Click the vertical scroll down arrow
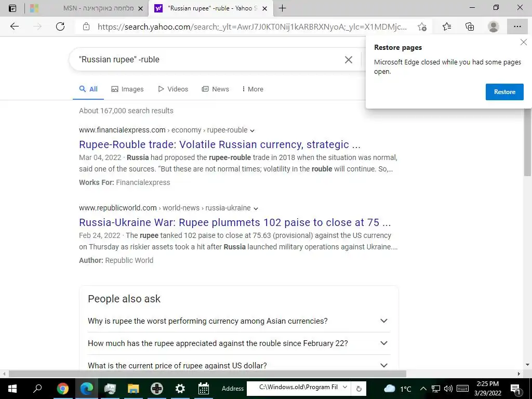Screen dimensions: 532x399 (x=528, y=365)
